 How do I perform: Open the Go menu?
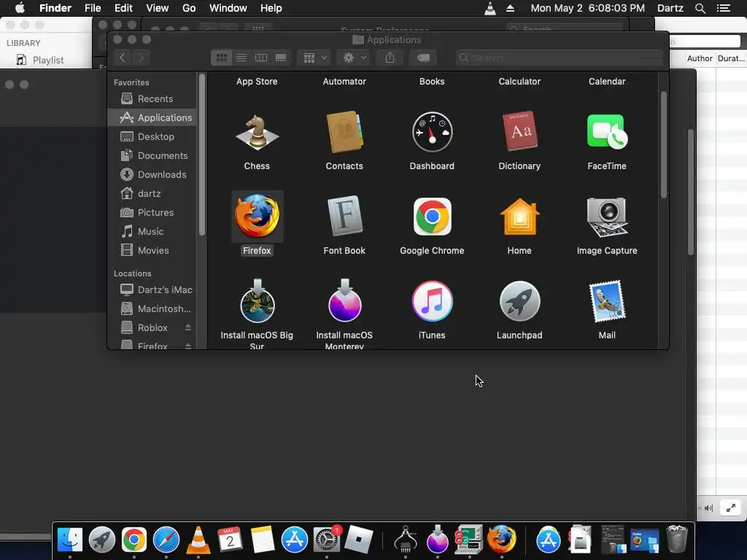(189, 8)
